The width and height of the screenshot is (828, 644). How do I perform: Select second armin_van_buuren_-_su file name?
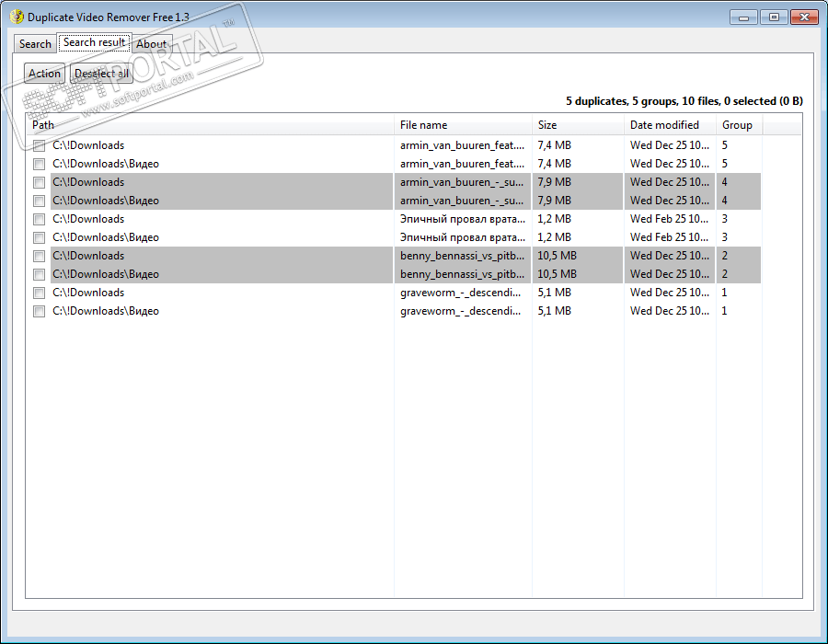coord(462,201)
